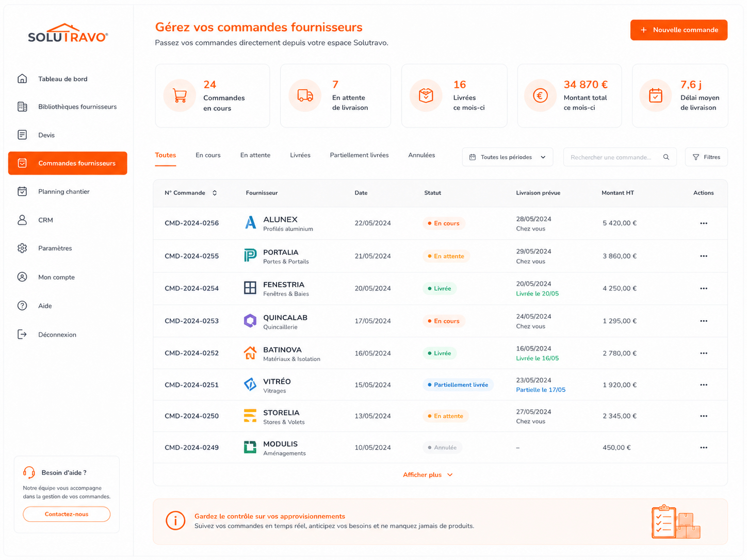Viewport: 747px width, 560px height.
Task: Click the CRM person icon
Action: coord(22,220)
